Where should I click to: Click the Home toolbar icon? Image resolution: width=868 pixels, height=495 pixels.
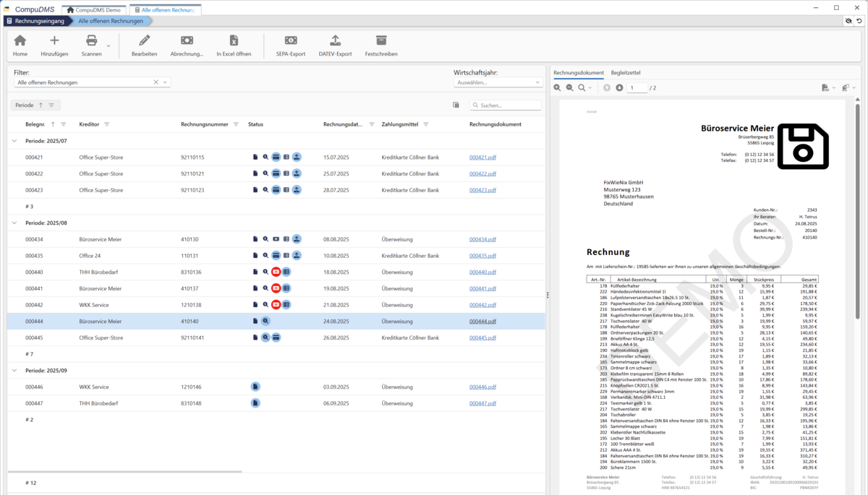[x=20, y=41]
